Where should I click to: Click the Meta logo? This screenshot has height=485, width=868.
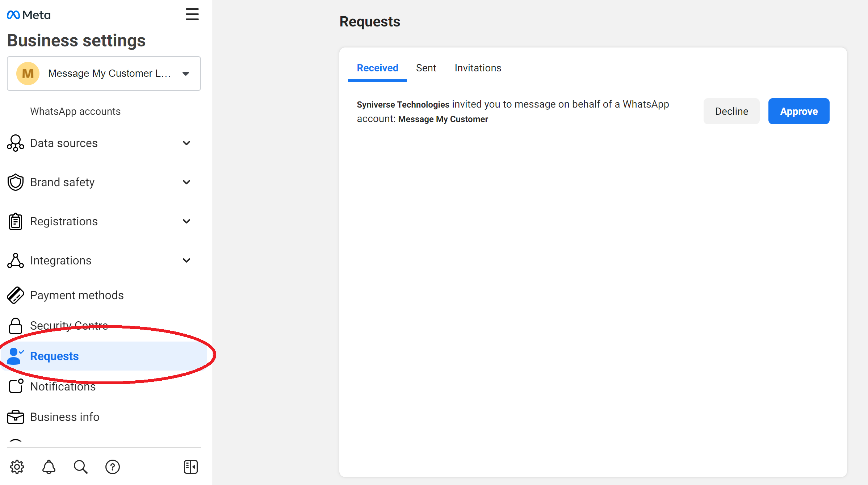coord(29,15)
